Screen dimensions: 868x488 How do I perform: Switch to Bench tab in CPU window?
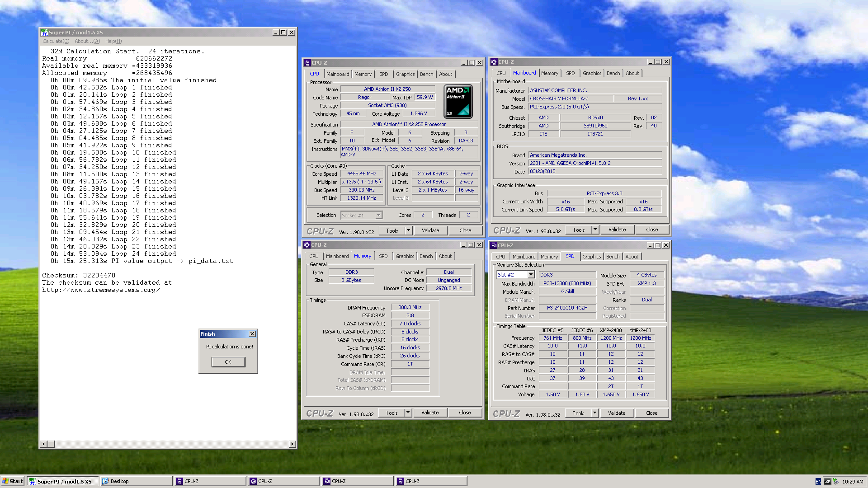[x=426, y=74]
